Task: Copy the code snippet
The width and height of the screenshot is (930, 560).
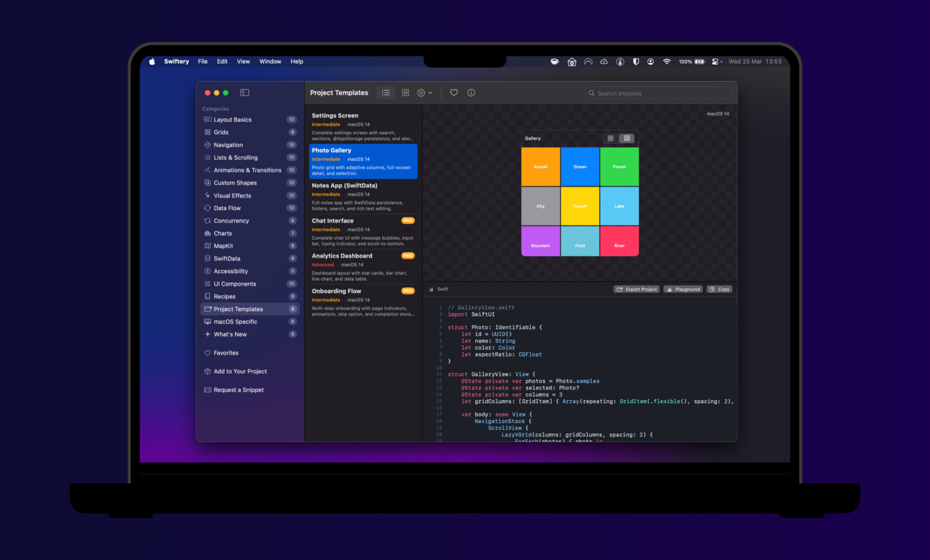Action: [719, 289]
